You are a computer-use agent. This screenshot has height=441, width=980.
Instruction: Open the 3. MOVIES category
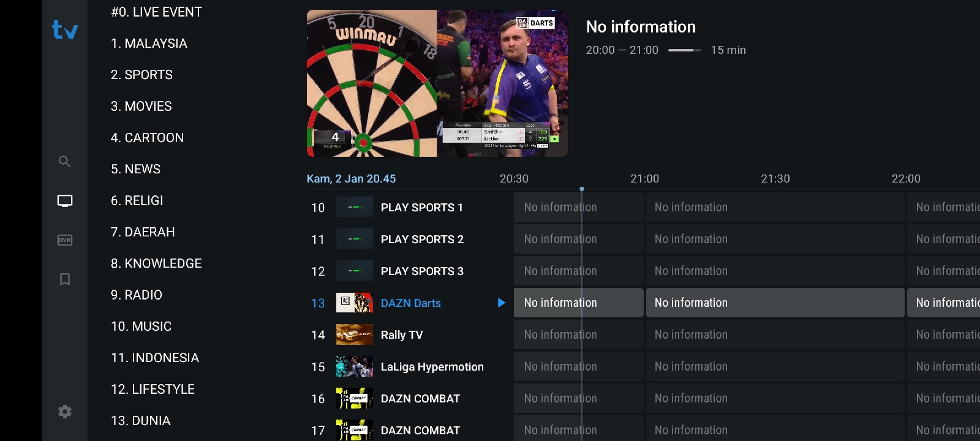(x=141, y=106)
